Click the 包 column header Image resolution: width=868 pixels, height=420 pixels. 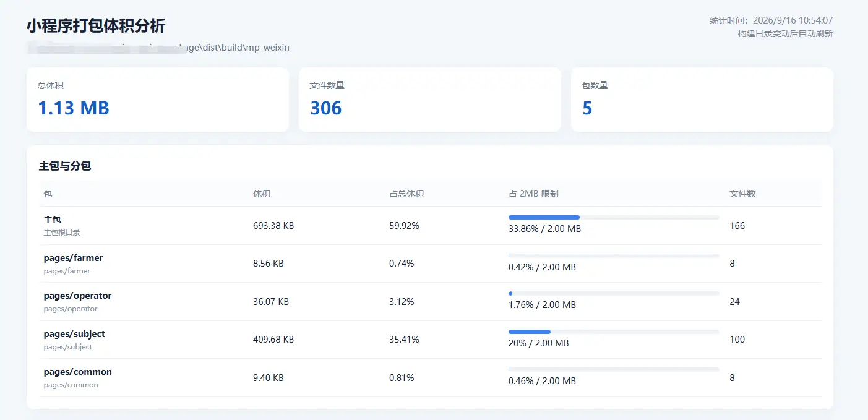[48, 194]
